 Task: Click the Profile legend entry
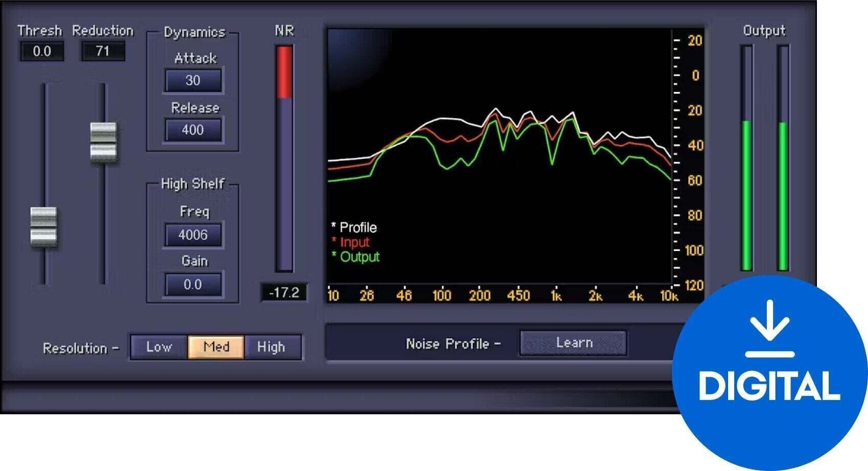pyautogui.click(x=354, y=228)
